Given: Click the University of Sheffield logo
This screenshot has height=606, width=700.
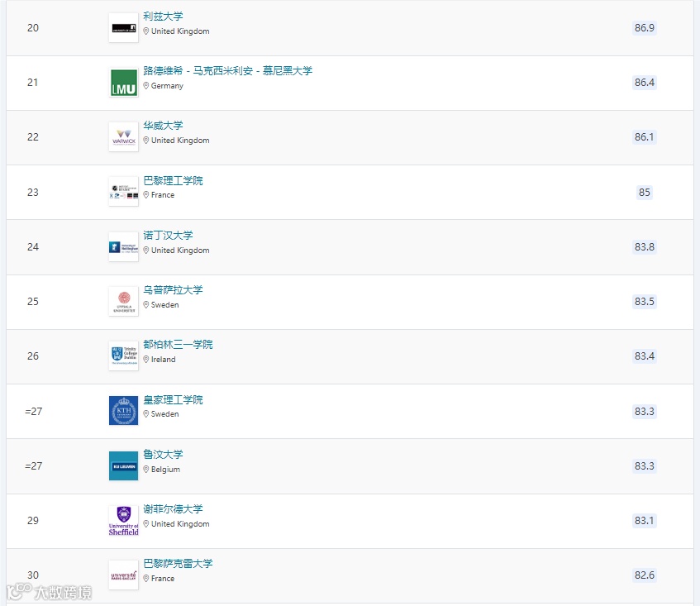Looking at the screenshot, I should (x=124, y=521).
